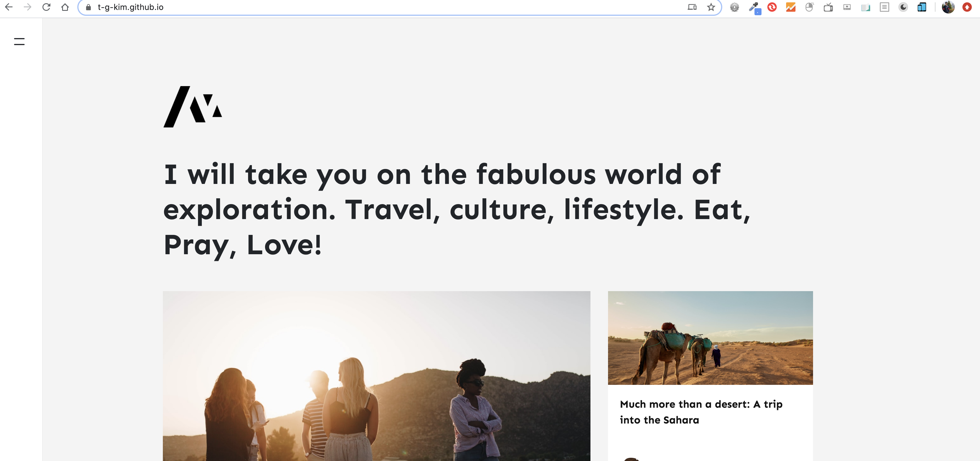
Task: Click the large friends sunset photo
Action: [376, 376]
